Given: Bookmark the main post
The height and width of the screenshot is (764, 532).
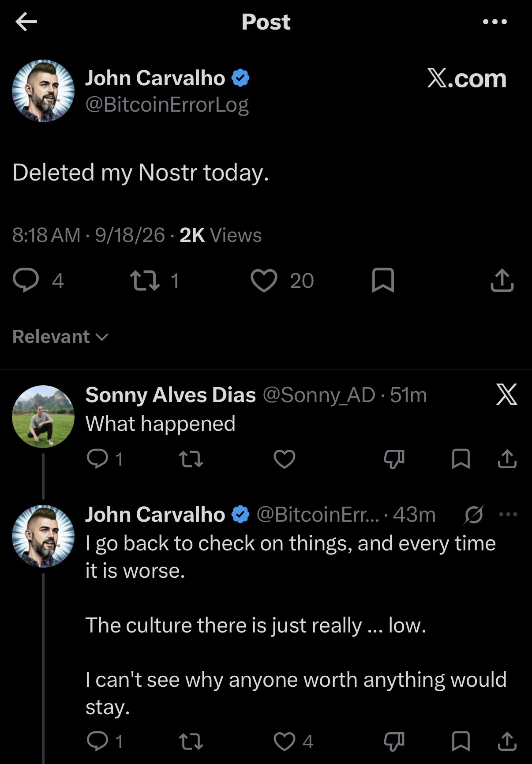Looking at the screenshot, I should click(x=383, y=281).
